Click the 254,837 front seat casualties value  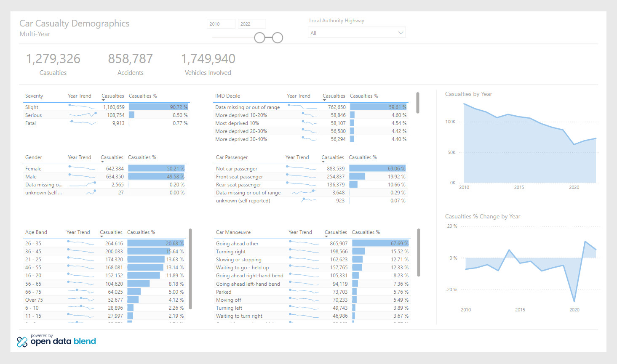click(x=336, y=177)
